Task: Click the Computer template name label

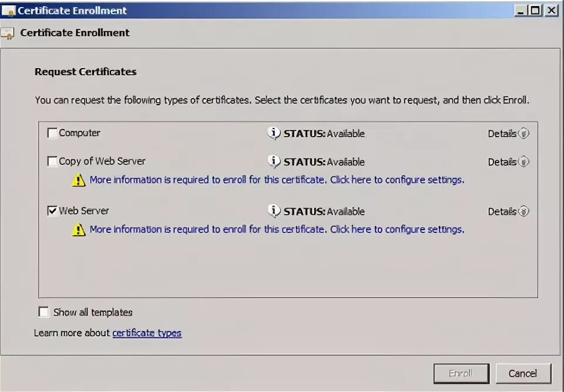Action: point(79,133)
